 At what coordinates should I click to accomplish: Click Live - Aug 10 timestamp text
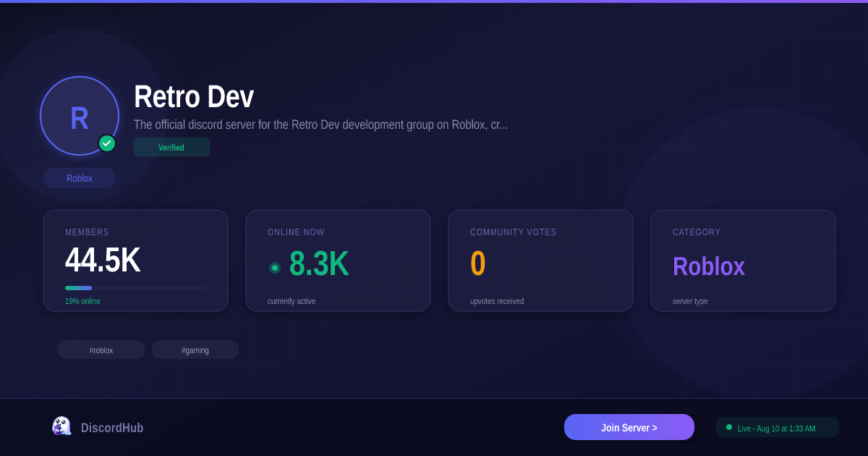click(x=776, y=428)
